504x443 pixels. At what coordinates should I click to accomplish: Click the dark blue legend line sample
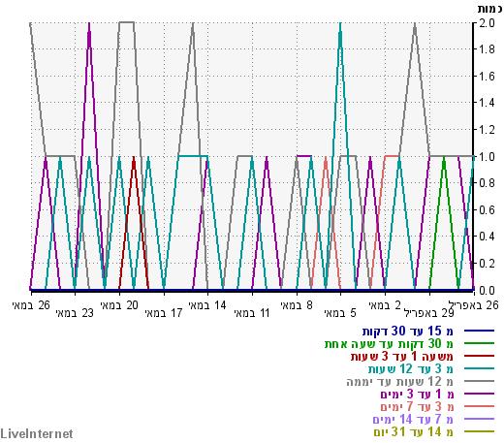click(479, 331)
